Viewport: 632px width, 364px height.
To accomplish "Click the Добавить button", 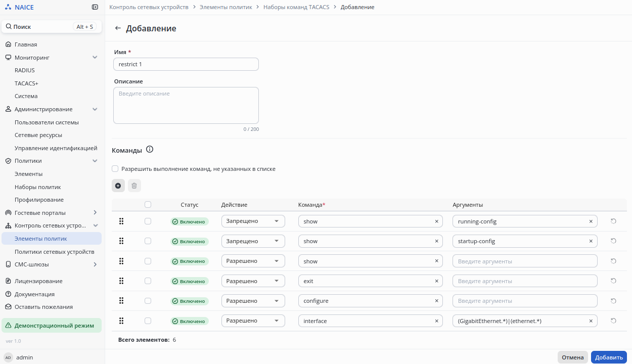I will [609, 357].
